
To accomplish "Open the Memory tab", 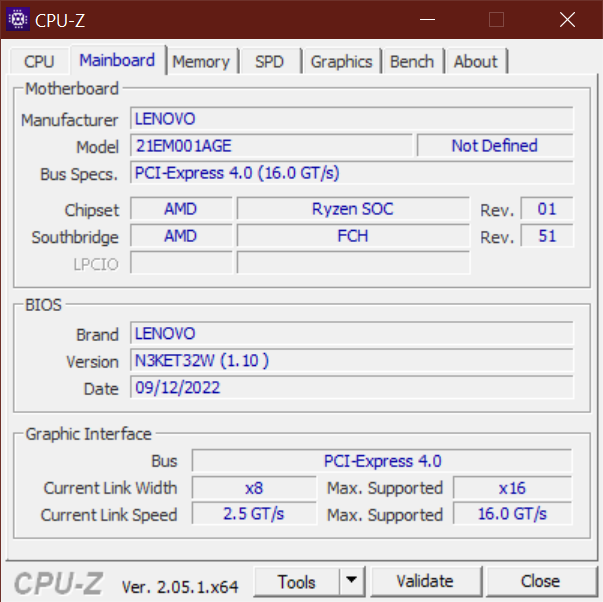I will point(201,62).
